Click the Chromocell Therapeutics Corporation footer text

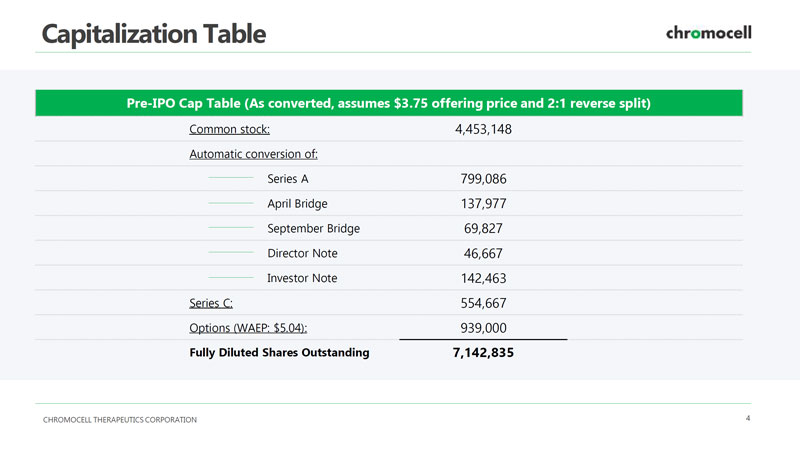(119, 419)
